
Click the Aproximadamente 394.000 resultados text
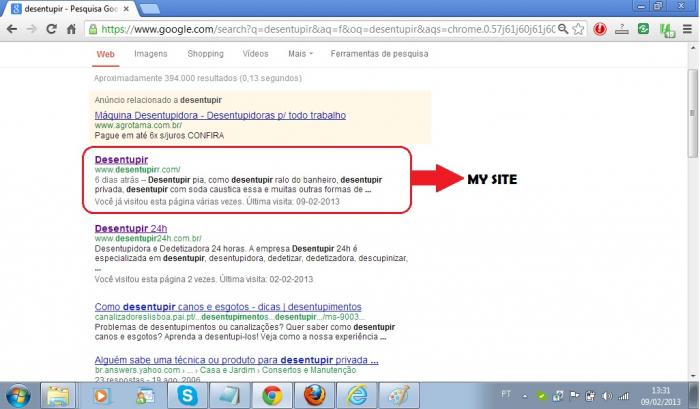pos(198,78)
